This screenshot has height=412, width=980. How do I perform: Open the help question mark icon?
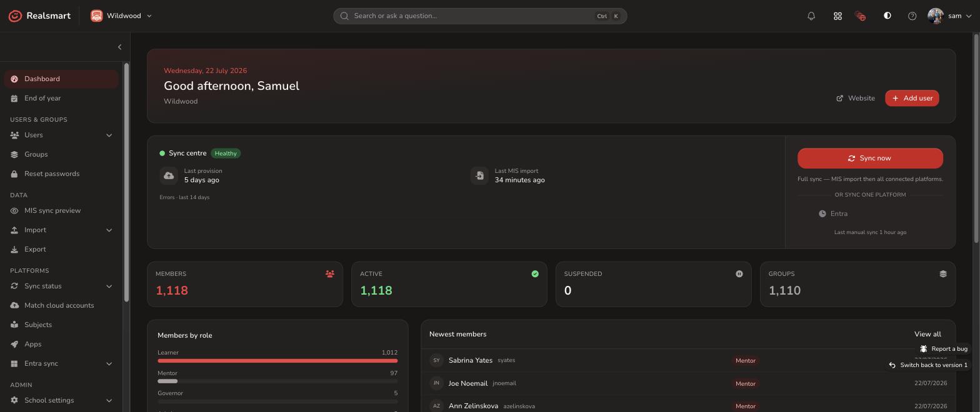[912, 16]
